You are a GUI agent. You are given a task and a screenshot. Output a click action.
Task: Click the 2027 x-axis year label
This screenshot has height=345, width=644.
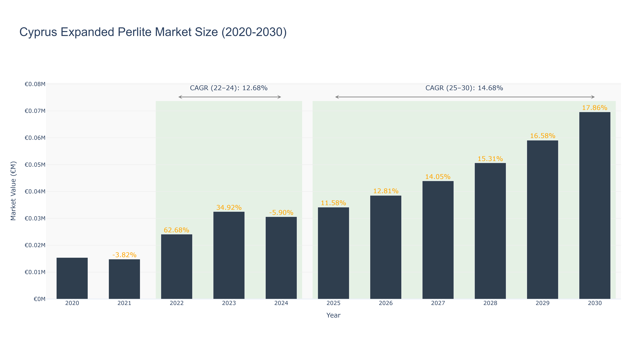click(438, 303)
